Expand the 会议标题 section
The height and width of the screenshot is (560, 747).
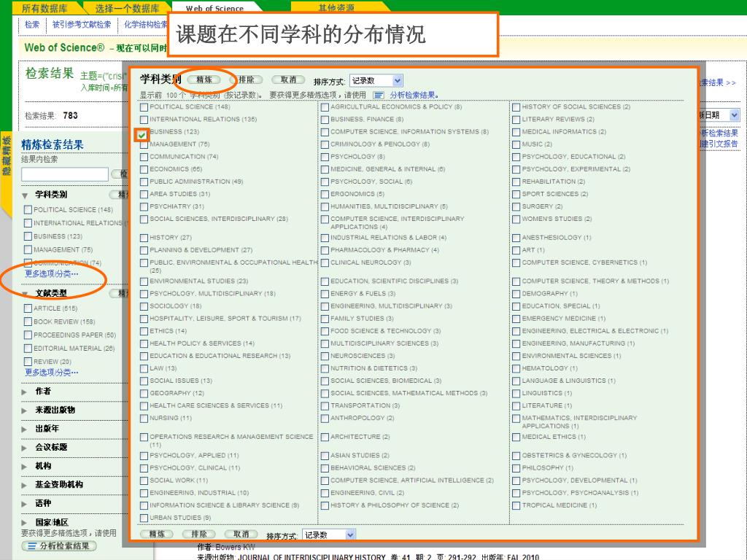point(24,448)
